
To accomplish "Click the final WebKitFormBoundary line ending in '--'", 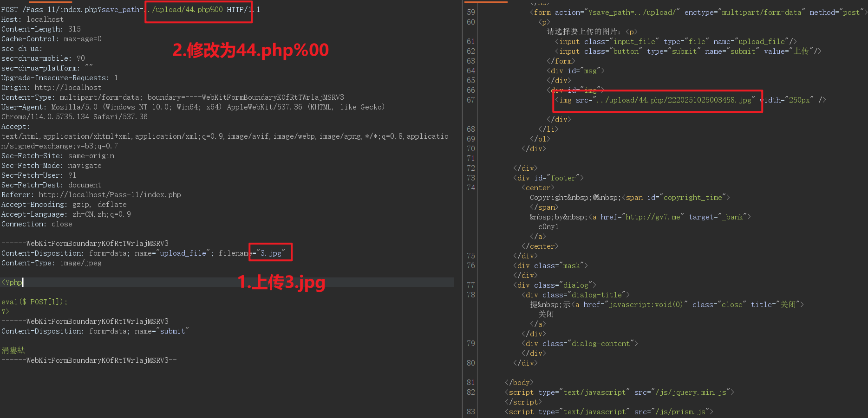I will (x=89, y=360).
